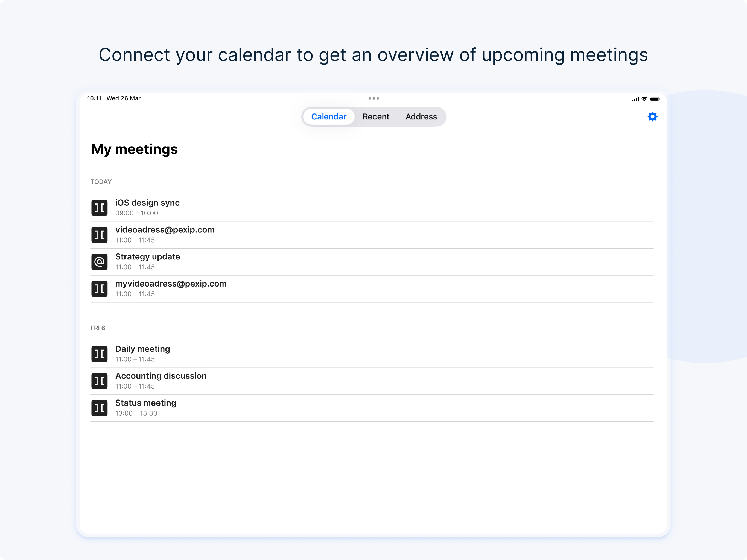The height and width of the screenshot is (560, 747).
Task: Click the Wi-Fi icon in status bar
Action: pos(644,99)
